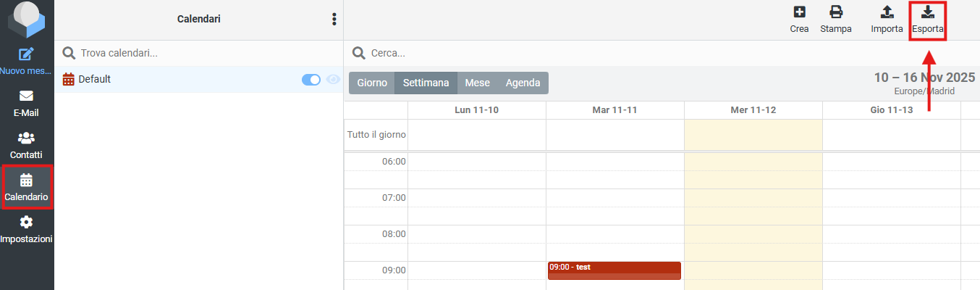This screenshot has width=980, height=290.
Task: Click the Crea new event icon
Action: [x=799, y=12]
